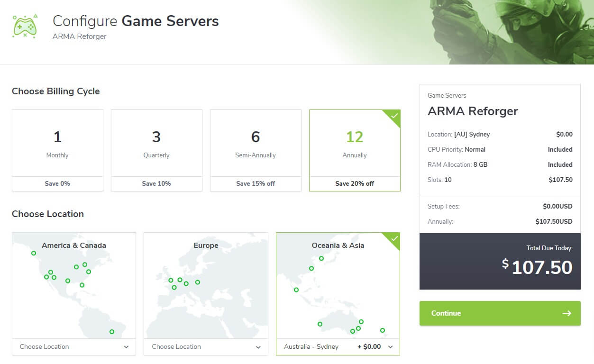The height and width of the screenshot is (364, 594).
Task: Click the CPU Priority: Normal line
Action: coord(500,150)
